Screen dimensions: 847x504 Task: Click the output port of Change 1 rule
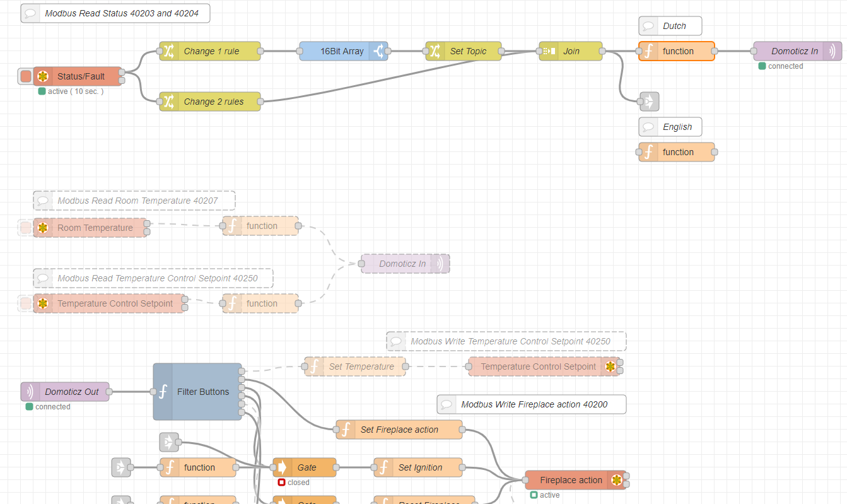(x=260, y=51)
